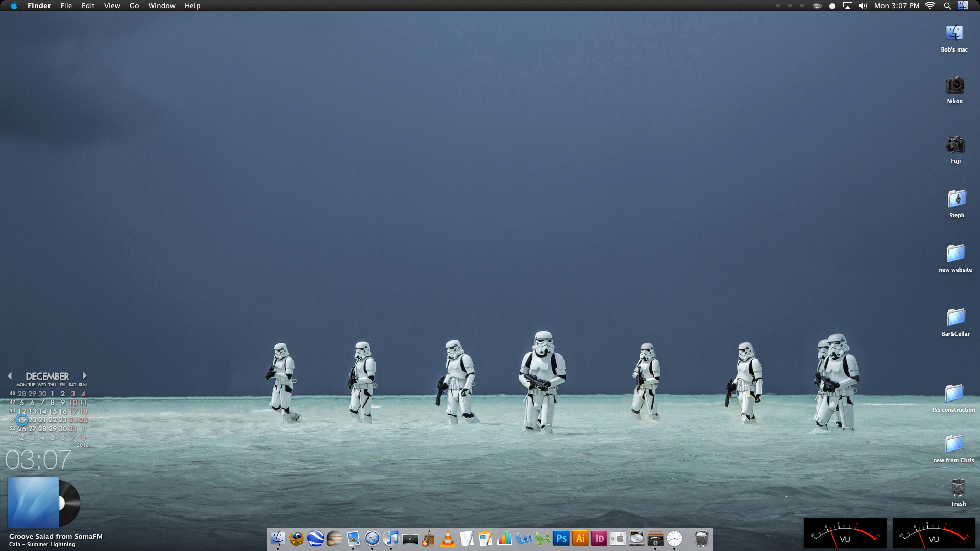Image resolution: width=980 pixels, height=551 pixels.
Task: Open the Help menu
Action: coord(192,6)
